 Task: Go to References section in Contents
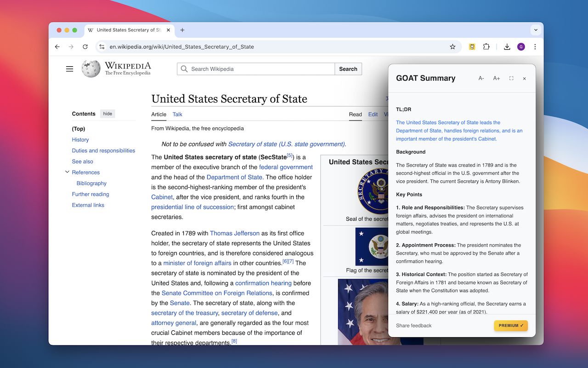pyautogui.click(x=86, y=172)
